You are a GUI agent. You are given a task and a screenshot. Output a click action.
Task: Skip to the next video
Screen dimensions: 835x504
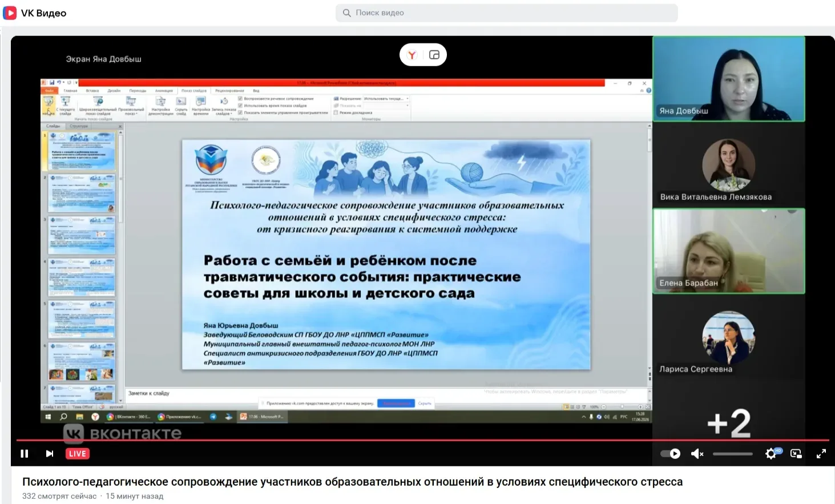tap(50, 454)
